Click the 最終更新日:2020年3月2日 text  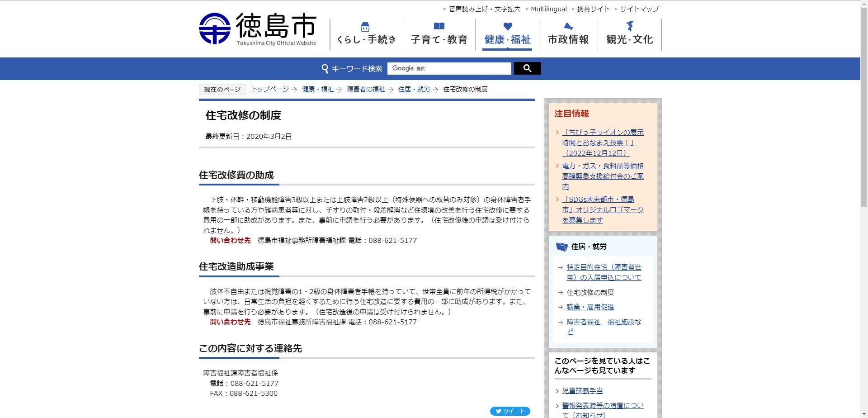249,136
